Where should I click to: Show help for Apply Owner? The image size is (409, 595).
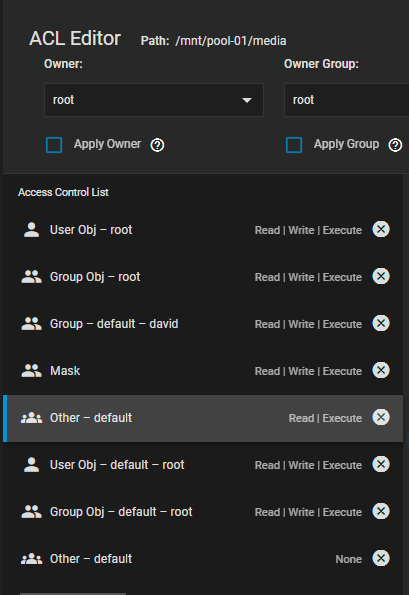click(157, 145)
